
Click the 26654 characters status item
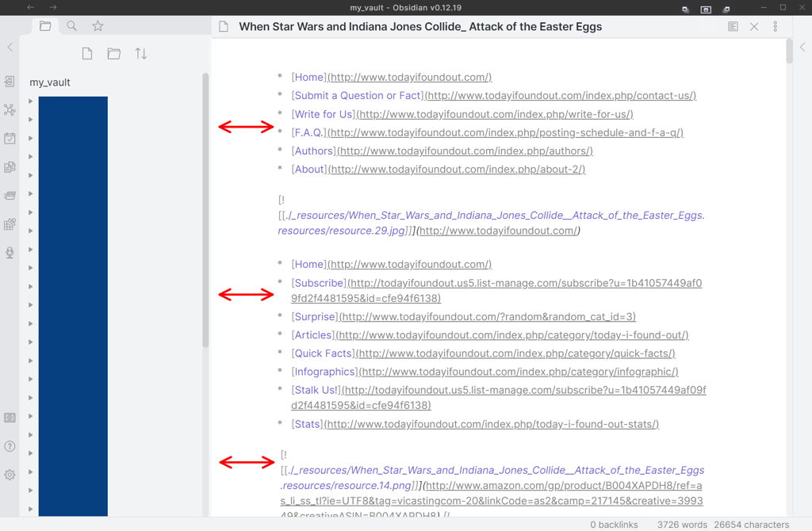(752, 525)
